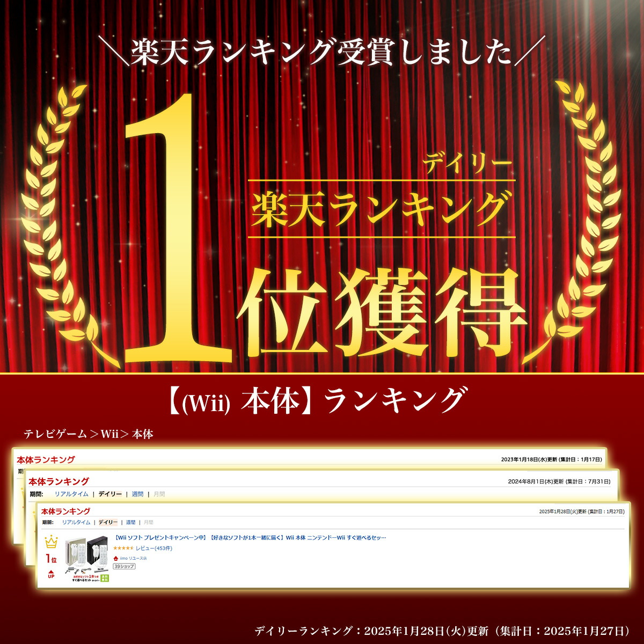Select リアルタイム tab in front ranking panel
Screen dimensions: 644x644
76,522
